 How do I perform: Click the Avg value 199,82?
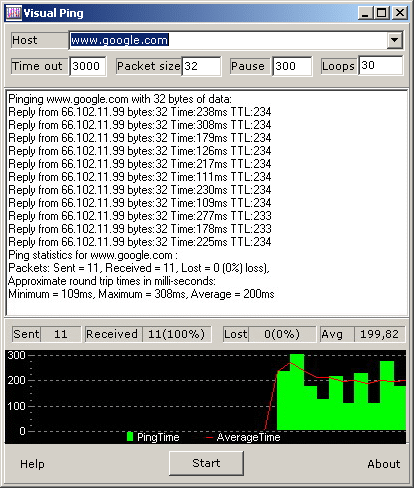[379, 334]
